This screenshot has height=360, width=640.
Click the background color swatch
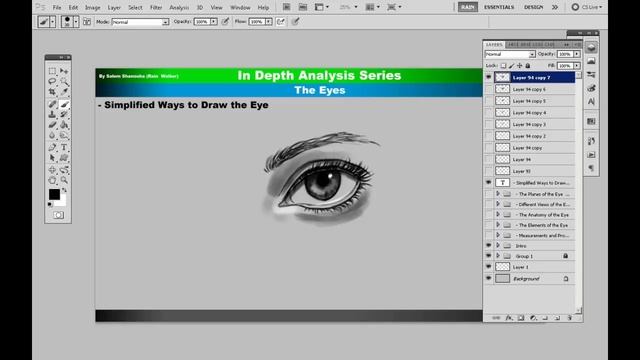(x=62, y=202)
